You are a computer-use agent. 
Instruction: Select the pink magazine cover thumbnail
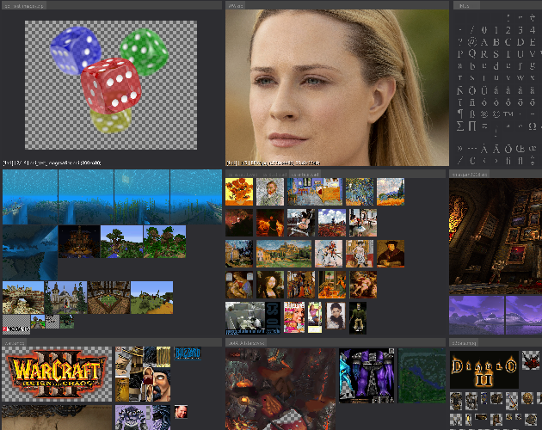coord(295,317)
